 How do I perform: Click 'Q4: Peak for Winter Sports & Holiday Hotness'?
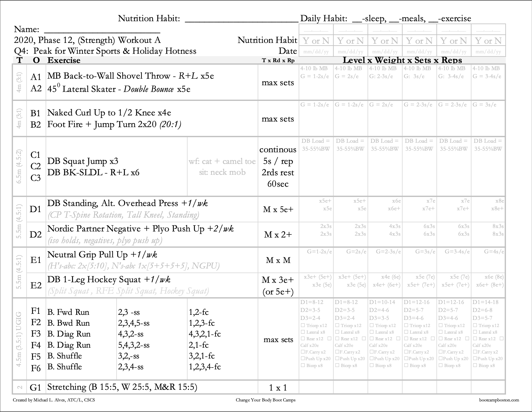(105, 51)
